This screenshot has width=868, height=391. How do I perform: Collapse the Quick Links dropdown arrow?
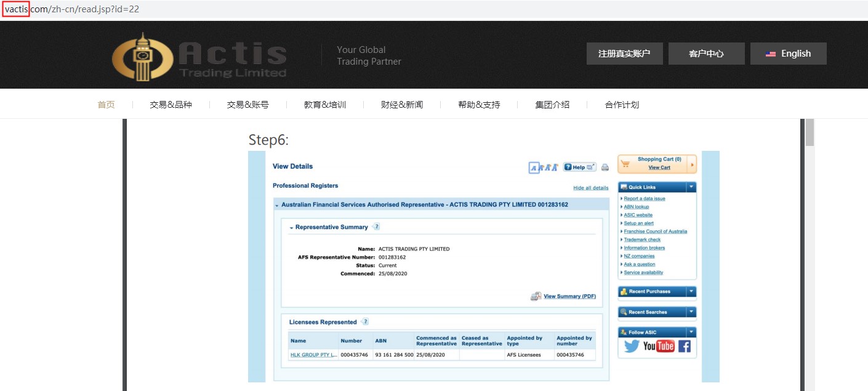pos(691,187)
